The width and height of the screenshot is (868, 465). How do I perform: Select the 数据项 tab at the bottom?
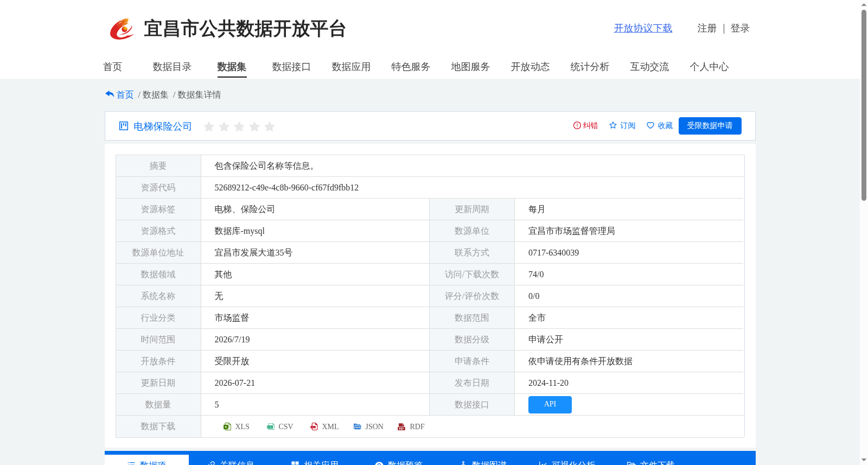[146, 461]
